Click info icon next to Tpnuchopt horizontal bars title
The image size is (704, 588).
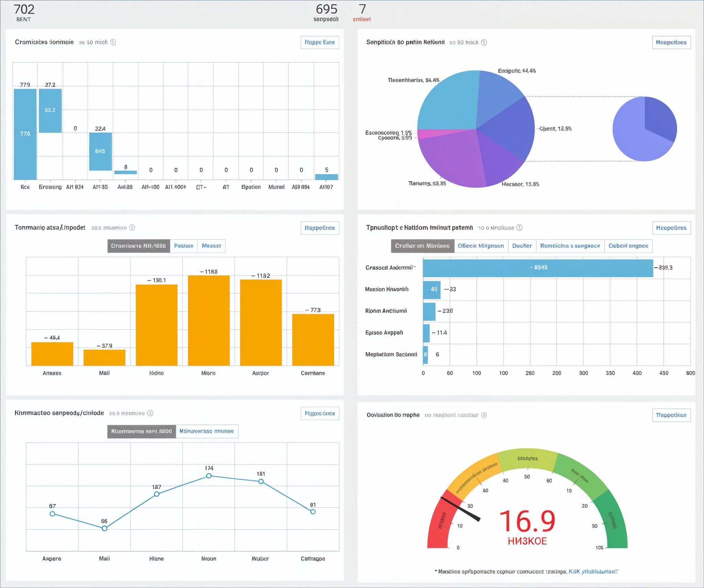pos(519,228)
